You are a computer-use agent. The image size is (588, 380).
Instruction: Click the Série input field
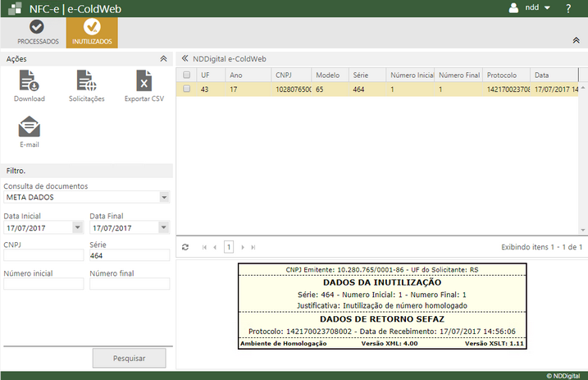point(130,256)
